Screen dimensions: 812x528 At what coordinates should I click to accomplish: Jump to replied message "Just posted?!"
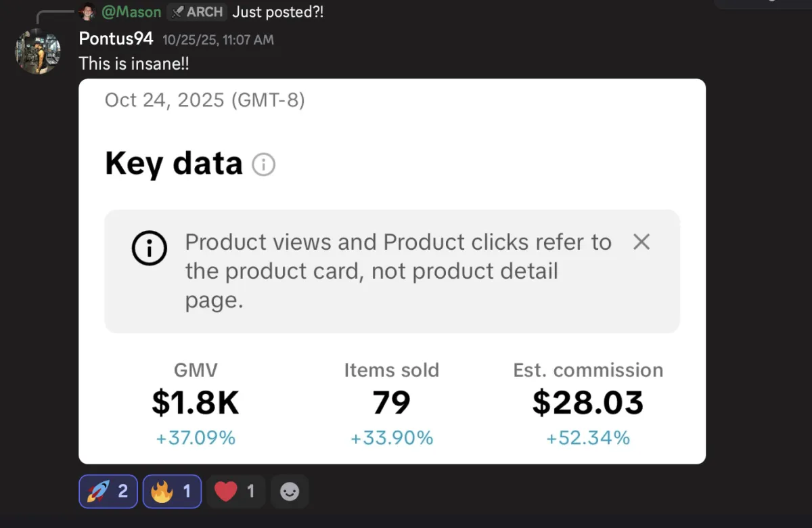[277, 12]
